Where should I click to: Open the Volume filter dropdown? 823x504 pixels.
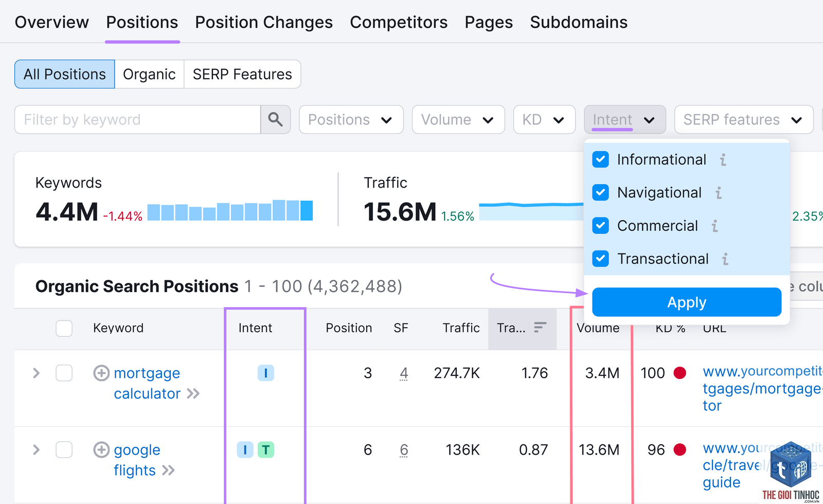(458, 119)
